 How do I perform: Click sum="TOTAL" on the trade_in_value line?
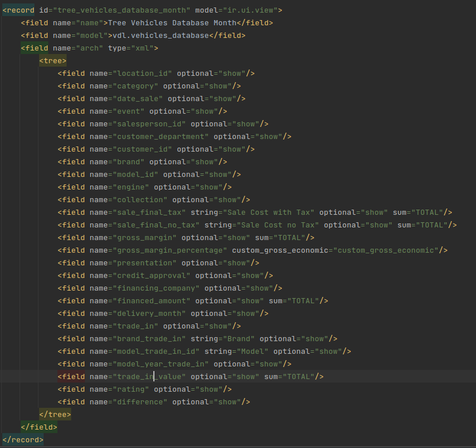(289, 377)
